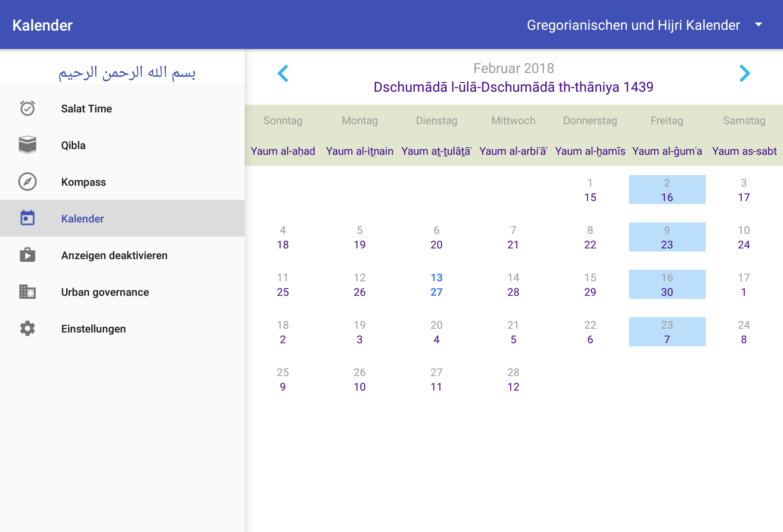Image resolution: width=783 pixels, height=532 pixels.
Task: Select today's date 13 February
Action: pyautogui.click(x=436, y=284)
